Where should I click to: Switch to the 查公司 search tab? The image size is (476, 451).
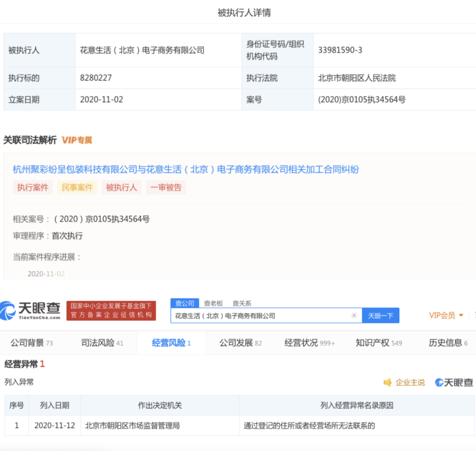185,303
